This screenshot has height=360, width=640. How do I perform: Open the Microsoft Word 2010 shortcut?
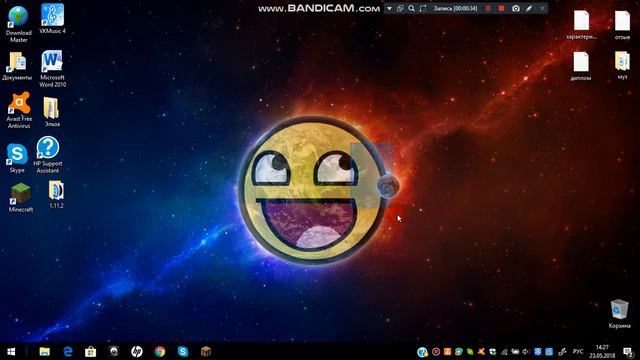(x=52, y=69)
